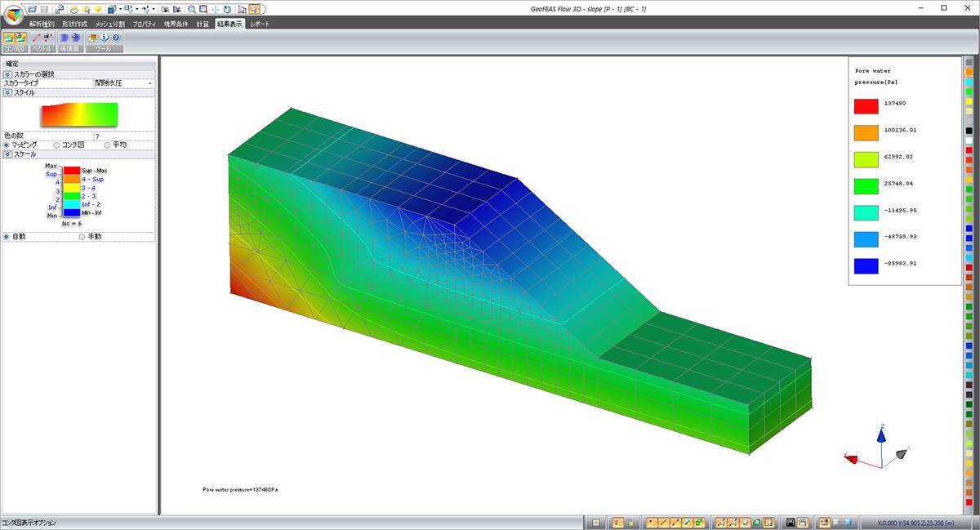Viewport: 980px width, 530px height.
Task: Click the info icon in ツール group
Action: click(105, 38)
